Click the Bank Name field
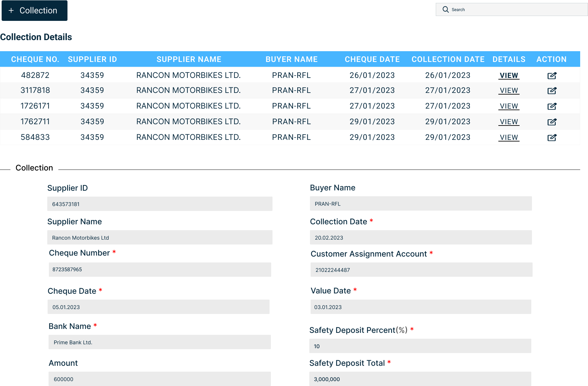The image size is (588, 386). [160, 342]
